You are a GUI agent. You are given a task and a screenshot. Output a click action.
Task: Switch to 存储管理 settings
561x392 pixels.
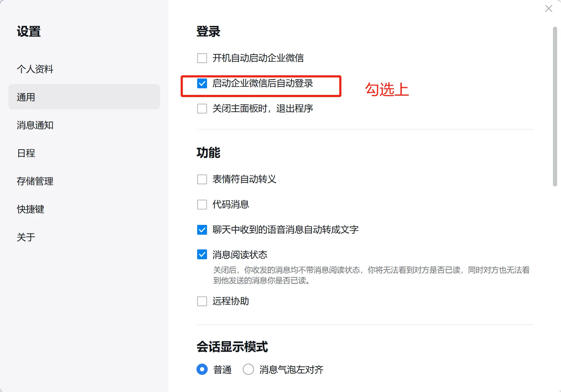[84, 181]
